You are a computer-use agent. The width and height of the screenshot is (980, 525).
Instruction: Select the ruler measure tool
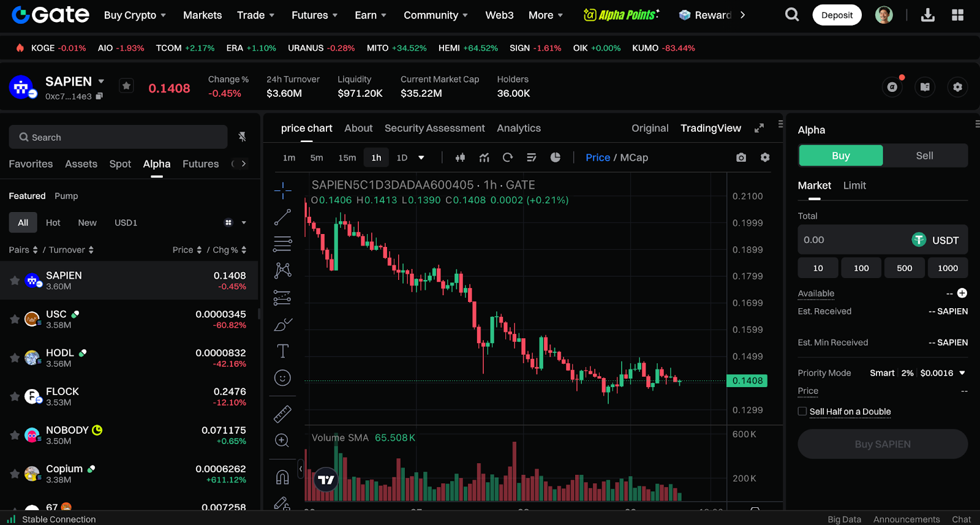point(282,414)
